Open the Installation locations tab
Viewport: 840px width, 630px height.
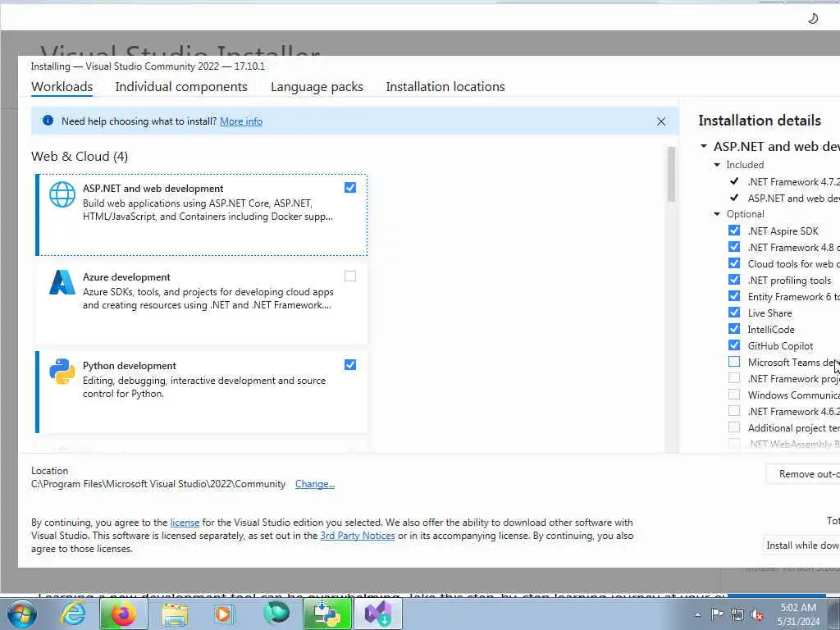pyautogui.click(x=445, y=87)
